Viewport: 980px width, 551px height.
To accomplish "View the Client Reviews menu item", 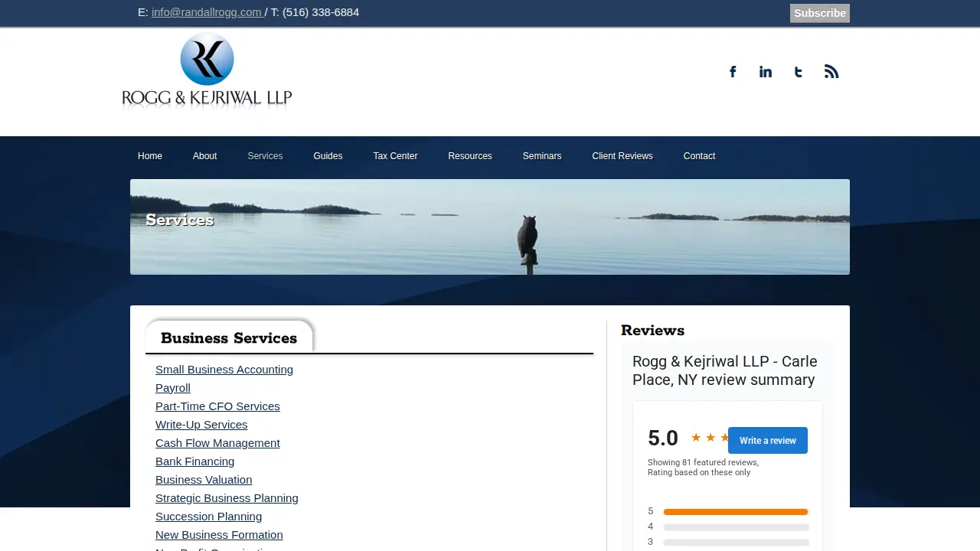I will (622, 156).
